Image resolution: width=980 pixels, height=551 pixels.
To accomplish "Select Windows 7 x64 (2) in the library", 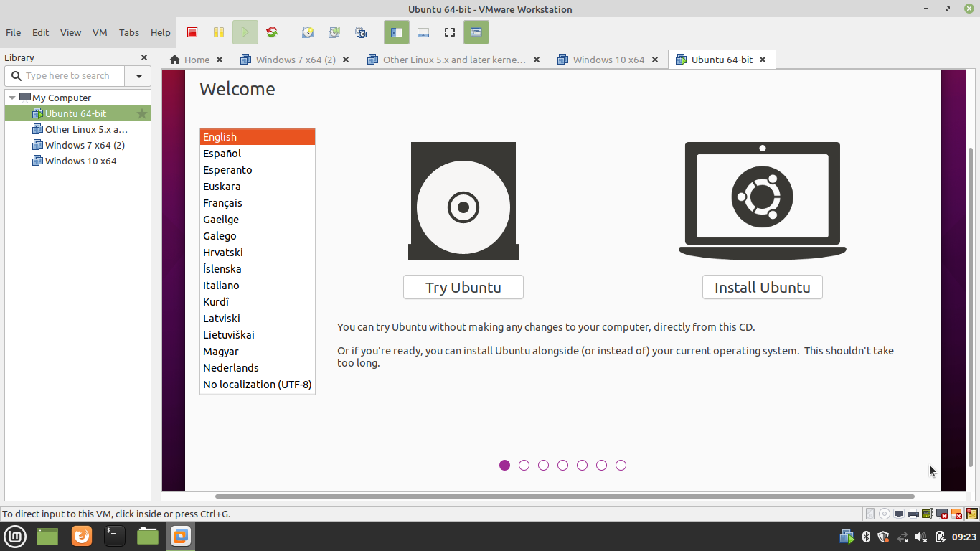I will point(77,145).
